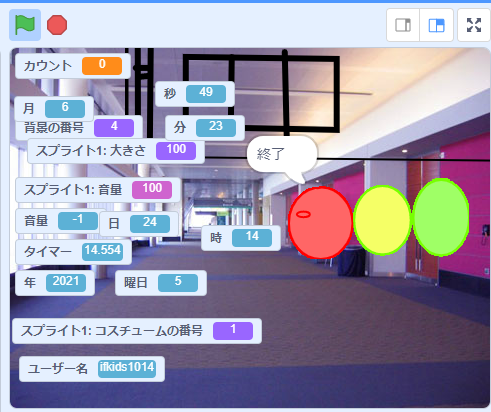Click the 秒 seconds monitor

tap(195, 94)
